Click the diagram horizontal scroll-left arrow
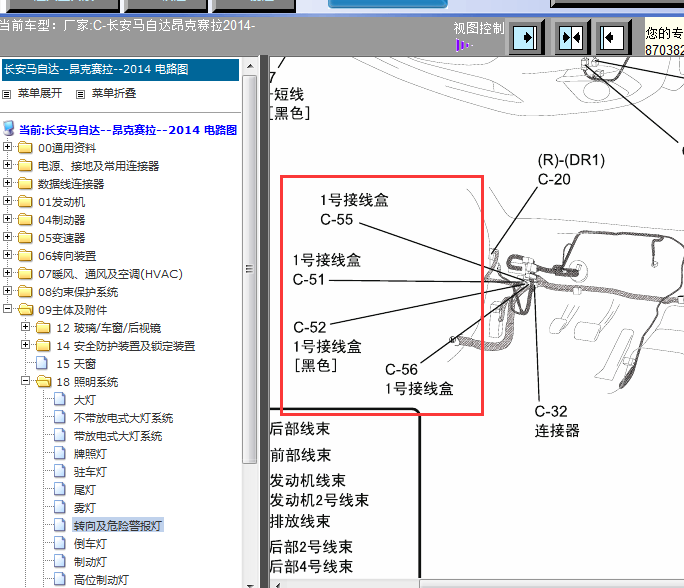The height and width of the screenshot is (588, 684). tap(277, 585)
